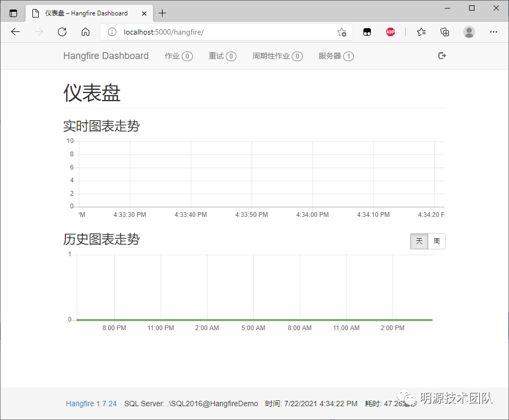
Task: Click the Hangfire 1.7.24 footer link
Action: tap(91, 404)
